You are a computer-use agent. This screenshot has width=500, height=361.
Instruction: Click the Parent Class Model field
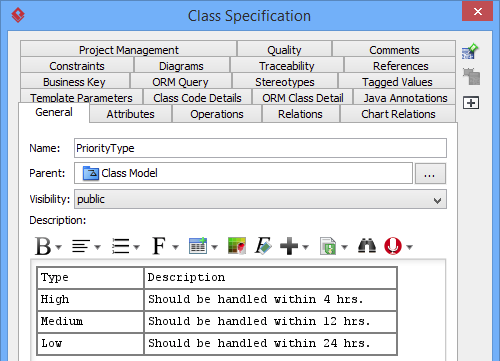243,173
